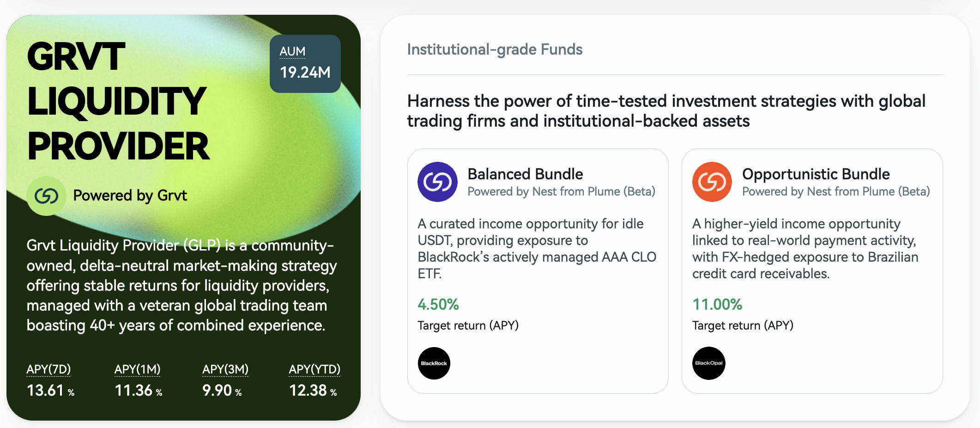
Task: Click the 12.38 % value
Action: (313, 391)
